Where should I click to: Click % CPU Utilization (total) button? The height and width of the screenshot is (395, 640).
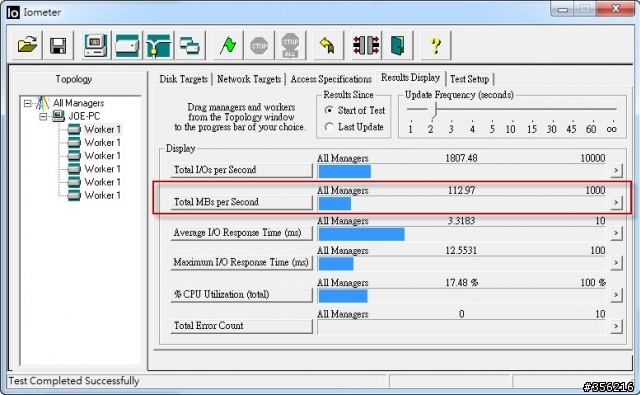241,295
